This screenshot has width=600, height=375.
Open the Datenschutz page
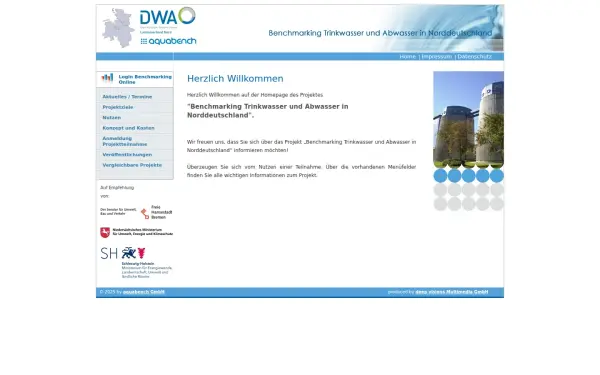coord(474,57)
